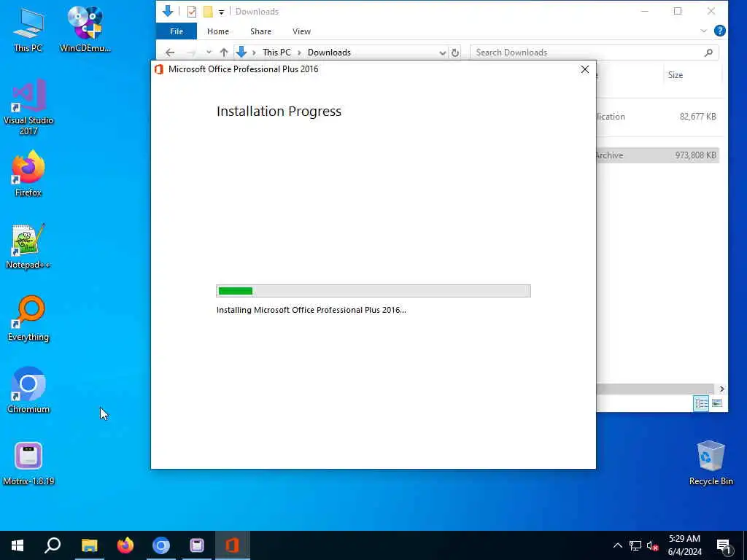This screenshot has width=747, height=560.
Task: Open Customize Quick Access Toolbar dropdown
Action: (x=221, y=12)
